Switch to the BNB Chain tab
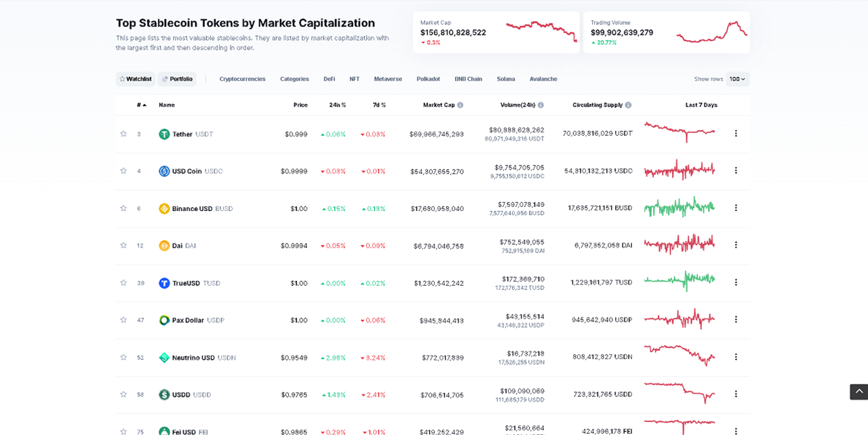Screen dimensions: 868x435 [469, 79]
